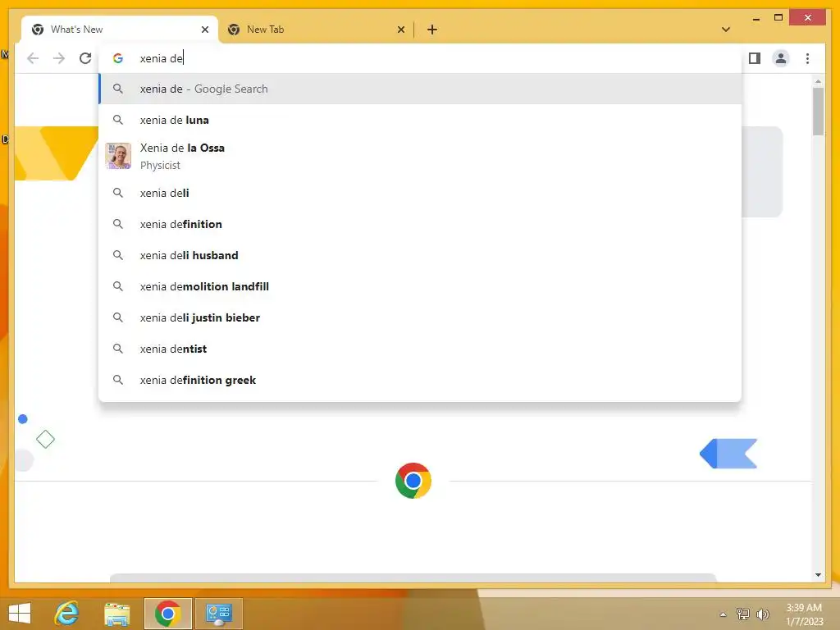Open Chrome's three-dot menu

pyautogui.click(x=807, y=58)
